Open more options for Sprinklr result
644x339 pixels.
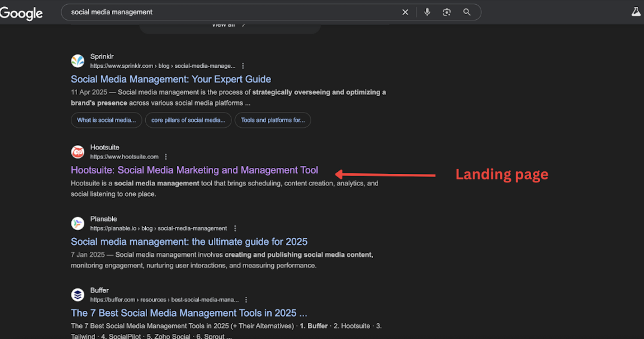click(243, 66)
